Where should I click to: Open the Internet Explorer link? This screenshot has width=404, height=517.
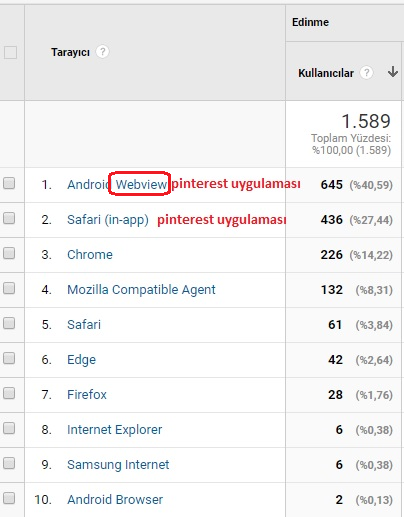114,430
